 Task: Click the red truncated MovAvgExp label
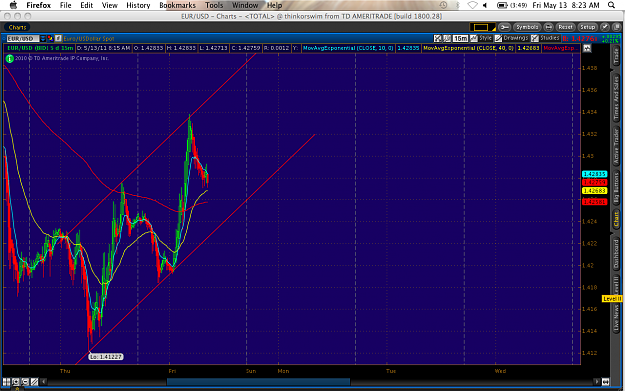[560, 48]
